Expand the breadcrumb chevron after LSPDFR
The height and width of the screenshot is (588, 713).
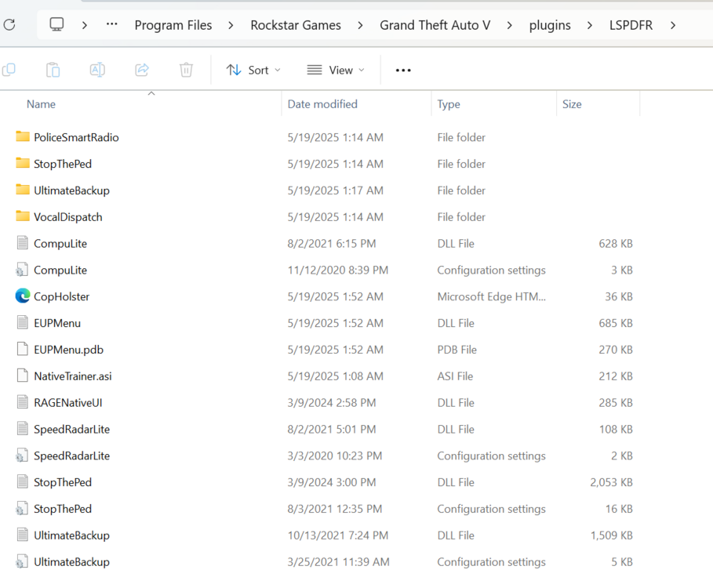click(x=673, y=24)
